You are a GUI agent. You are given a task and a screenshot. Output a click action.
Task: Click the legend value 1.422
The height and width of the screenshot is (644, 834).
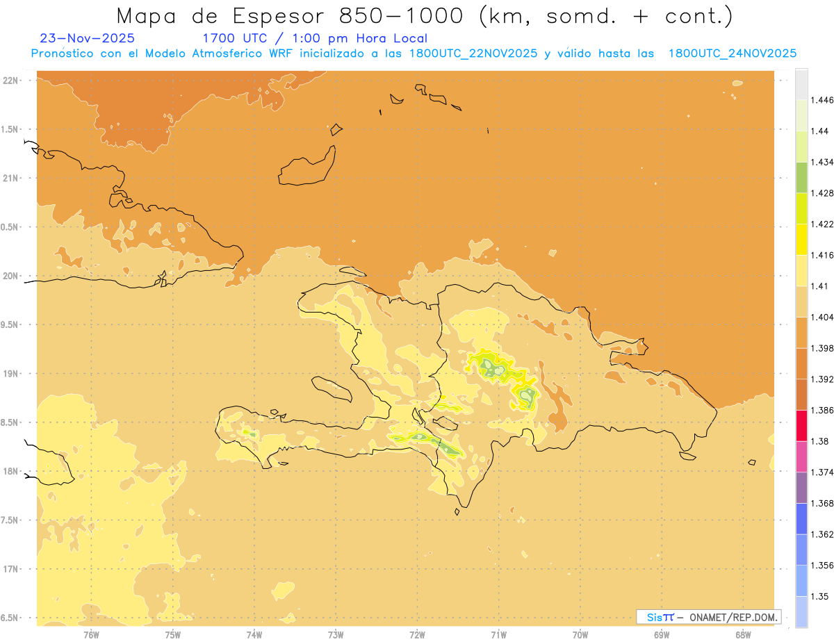tap(822, 224)
